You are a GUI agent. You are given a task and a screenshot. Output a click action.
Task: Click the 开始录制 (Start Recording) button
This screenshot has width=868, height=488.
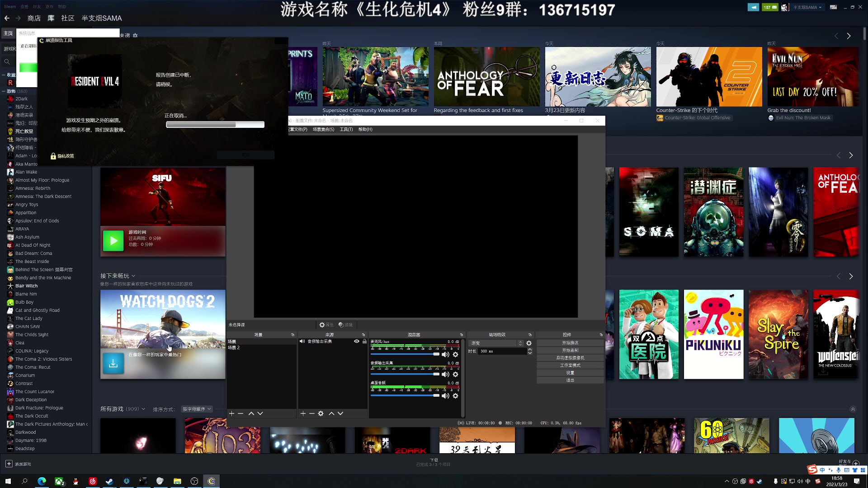coord(570,350)
